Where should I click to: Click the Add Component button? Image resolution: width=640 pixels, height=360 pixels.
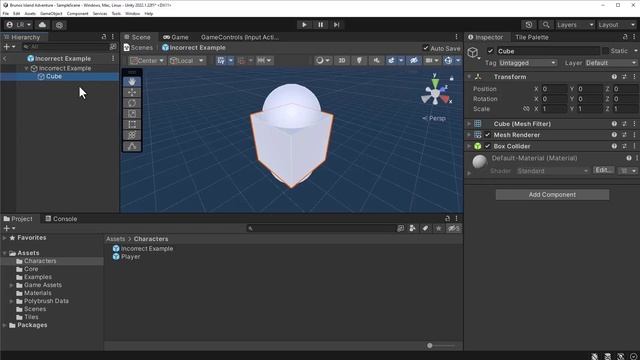(552, 195)
